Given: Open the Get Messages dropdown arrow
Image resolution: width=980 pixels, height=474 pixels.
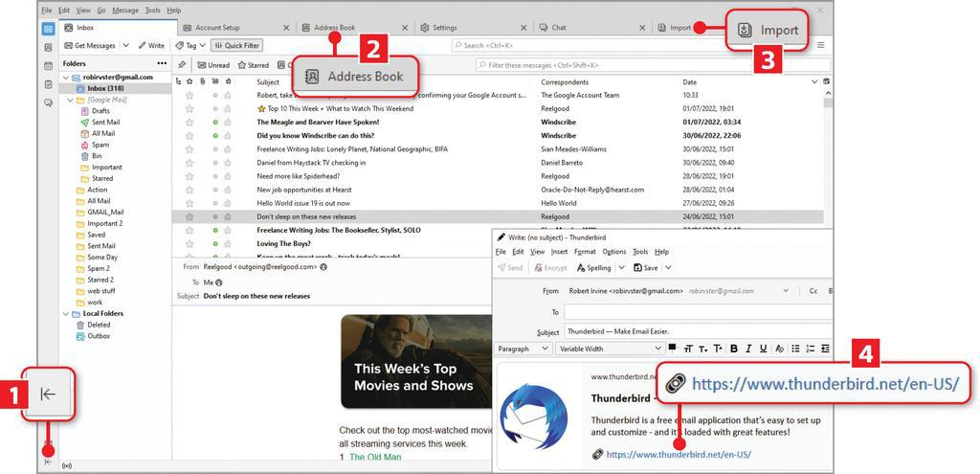Looking at the screenshot, I should coord(125,46).
